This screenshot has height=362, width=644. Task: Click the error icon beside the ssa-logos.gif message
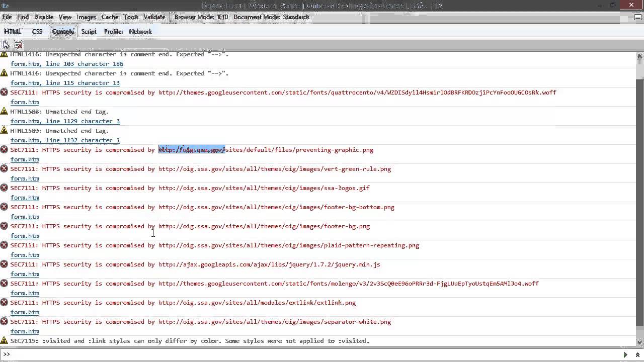point(4,188)
